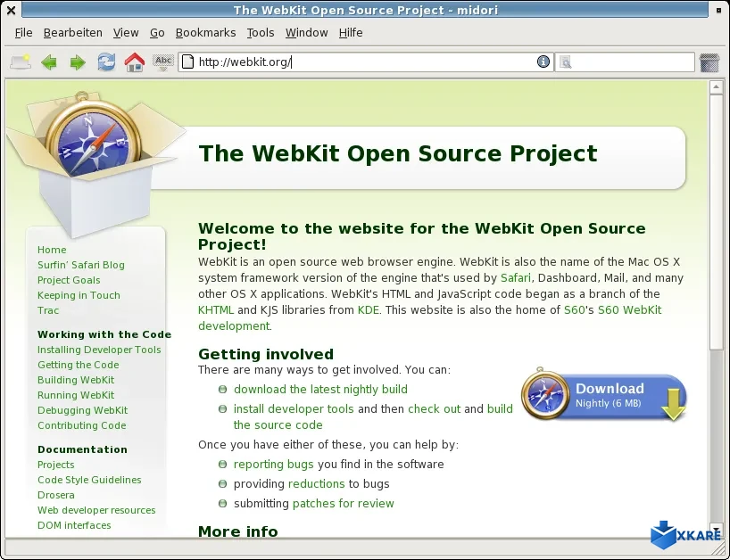
Task: Open the Code Style Guidelines link
Action: 89,480
